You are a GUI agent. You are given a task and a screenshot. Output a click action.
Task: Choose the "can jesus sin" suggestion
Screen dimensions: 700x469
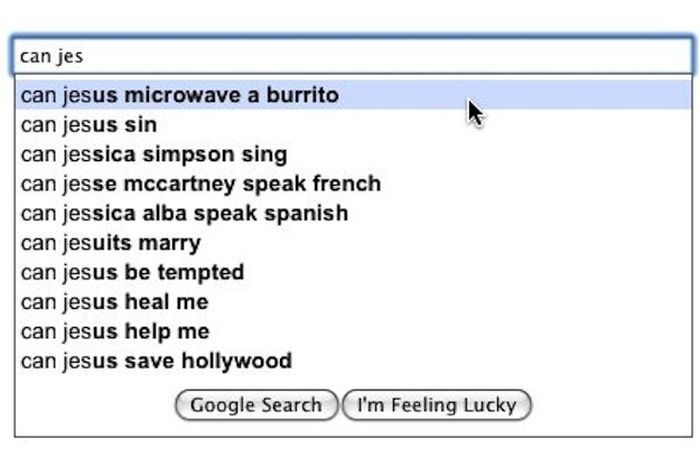[x=89, y=125]
